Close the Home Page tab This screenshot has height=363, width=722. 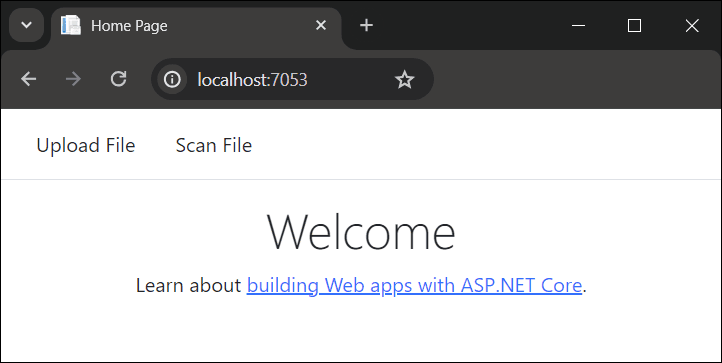point(321,25)
